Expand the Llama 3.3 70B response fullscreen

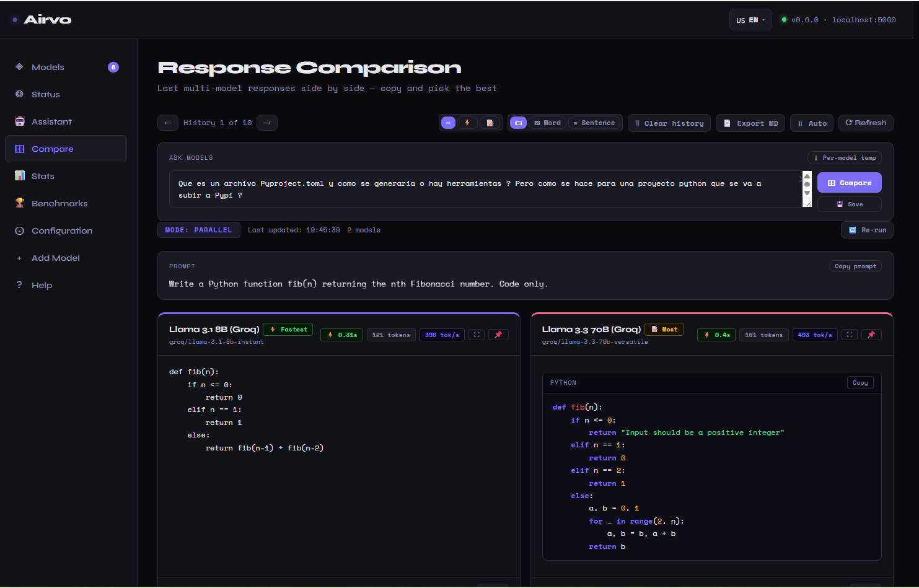pos(850,335)
